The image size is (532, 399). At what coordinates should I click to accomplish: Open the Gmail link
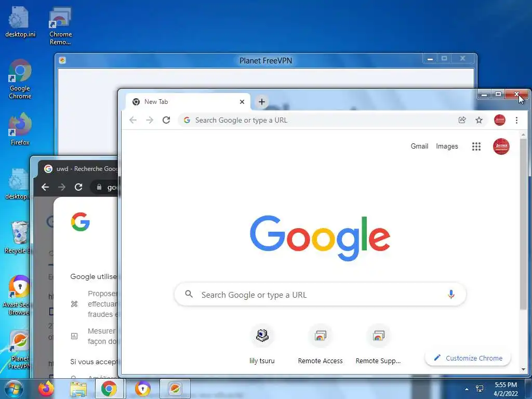pyautogui.click(x=419, y=146)
